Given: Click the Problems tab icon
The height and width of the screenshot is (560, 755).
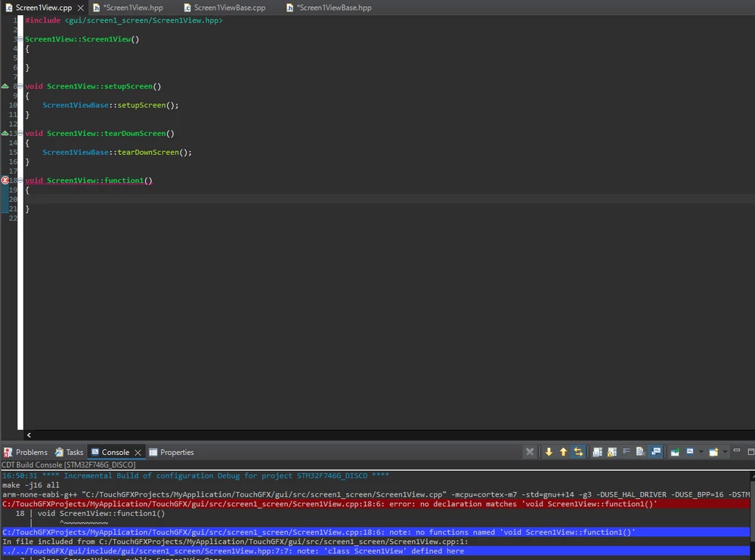Looking at the screenshot, I should tap(8, 452).
